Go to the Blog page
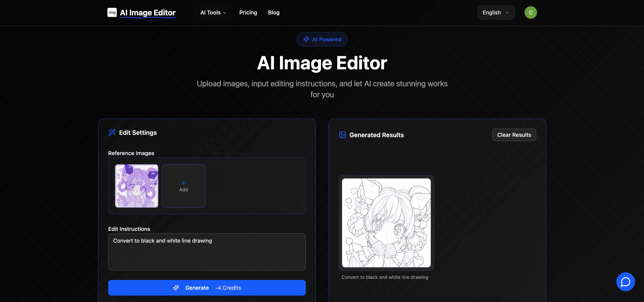Viewport: 644px width, 302px height. (x=274, y=12)
